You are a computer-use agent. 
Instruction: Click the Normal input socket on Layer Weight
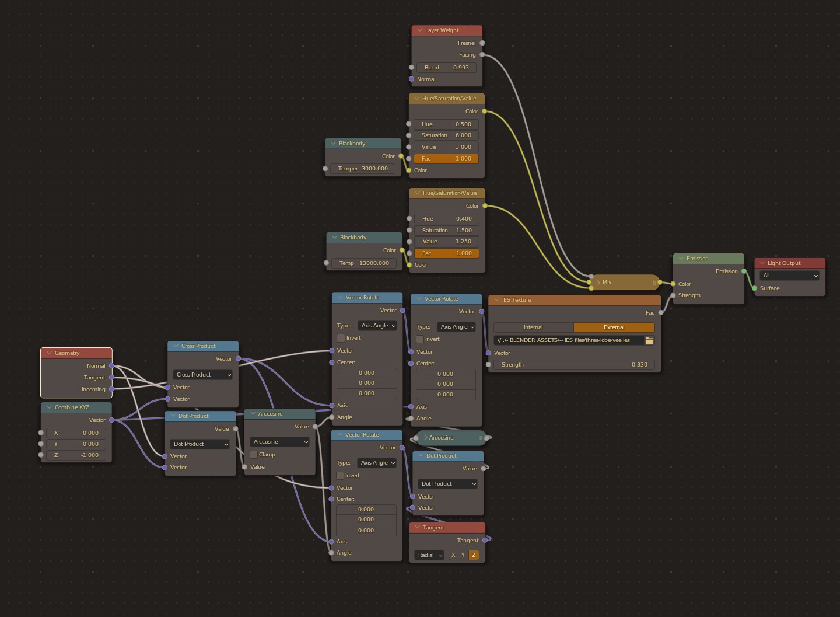[412, 79]
